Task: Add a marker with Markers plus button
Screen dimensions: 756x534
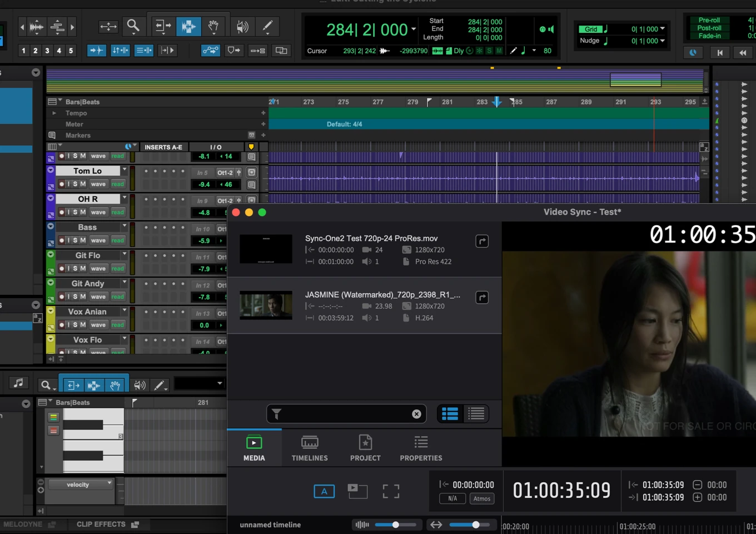Action: point(263,135)
